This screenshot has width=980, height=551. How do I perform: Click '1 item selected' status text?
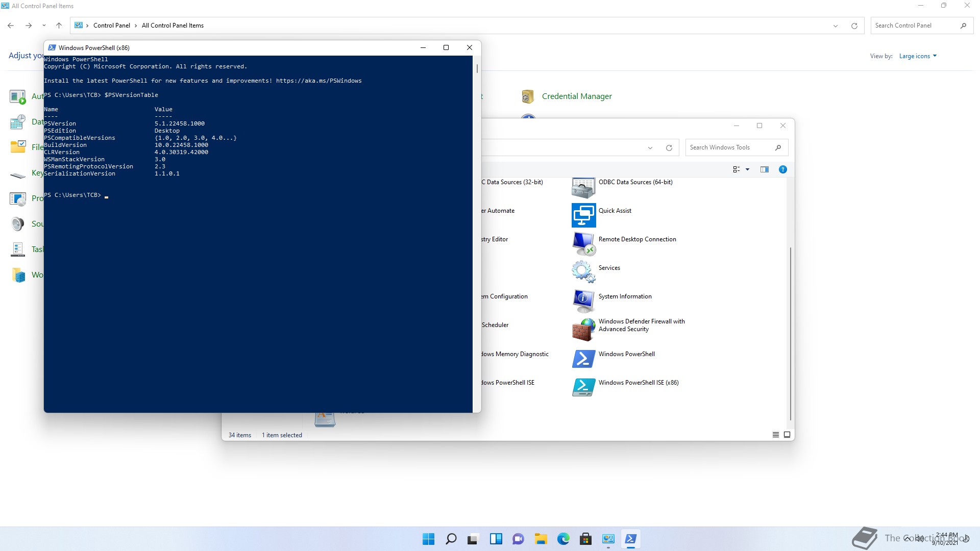(282, 435)
